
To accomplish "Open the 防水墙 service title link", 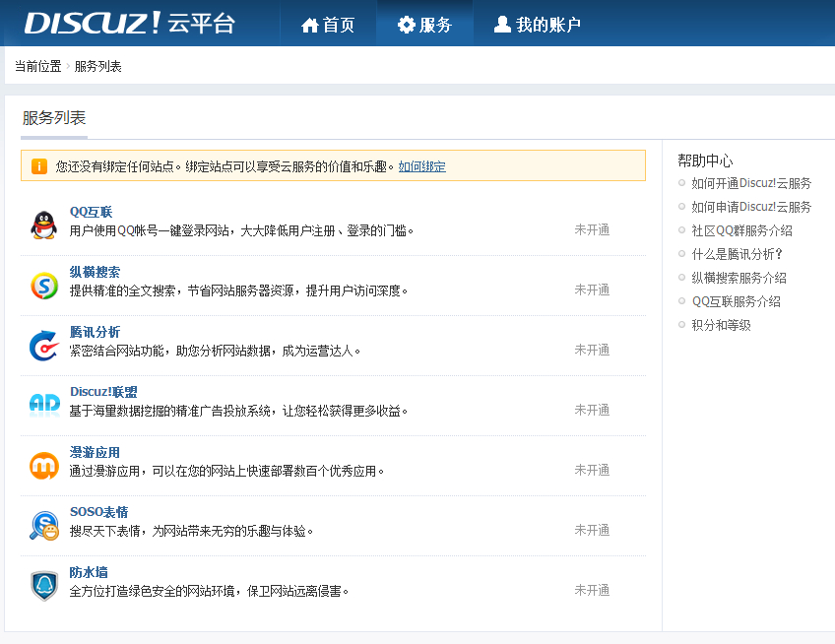I will [89, 573].
